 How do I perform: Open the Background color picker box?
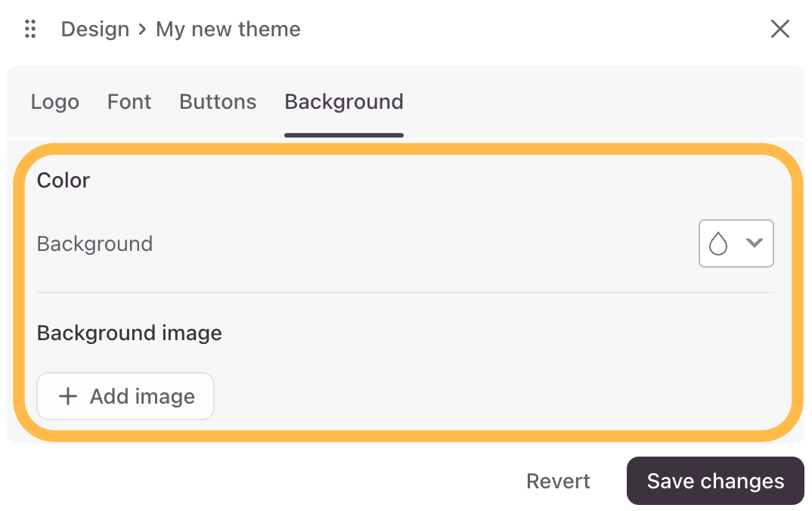[x=736, y=243]
